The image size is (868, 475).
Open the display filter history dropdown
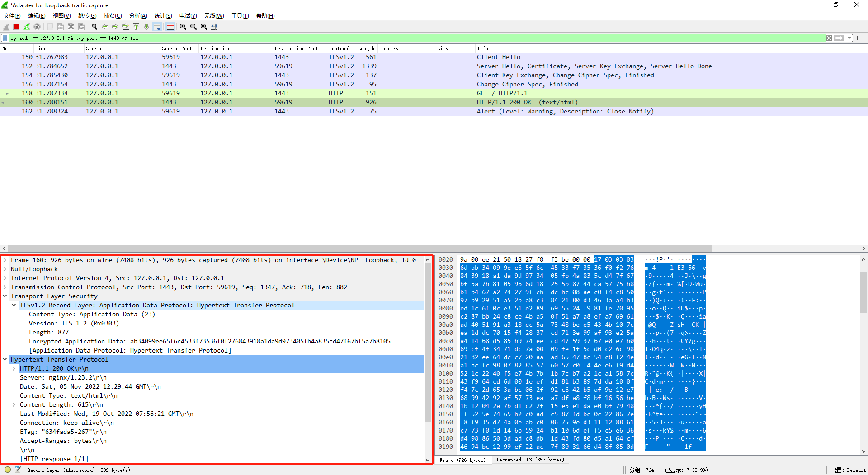849,38
